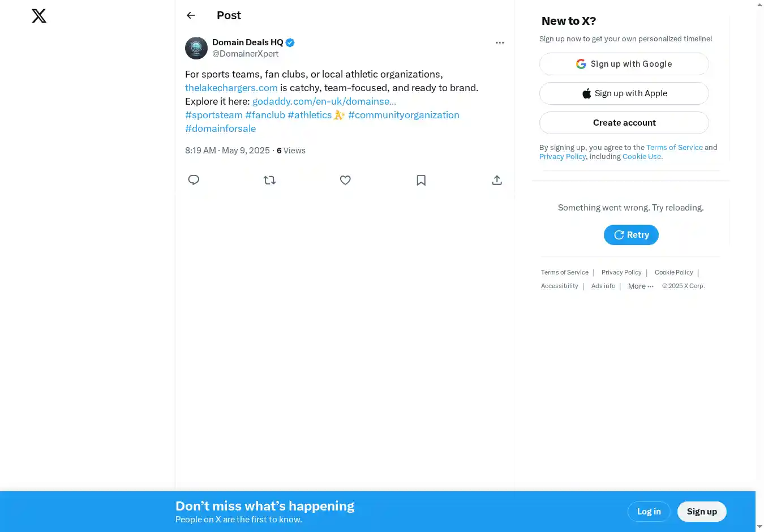Open thelakechargers.com link
The height and width of the screenshot is (532, 764).
tap(231, 88)
